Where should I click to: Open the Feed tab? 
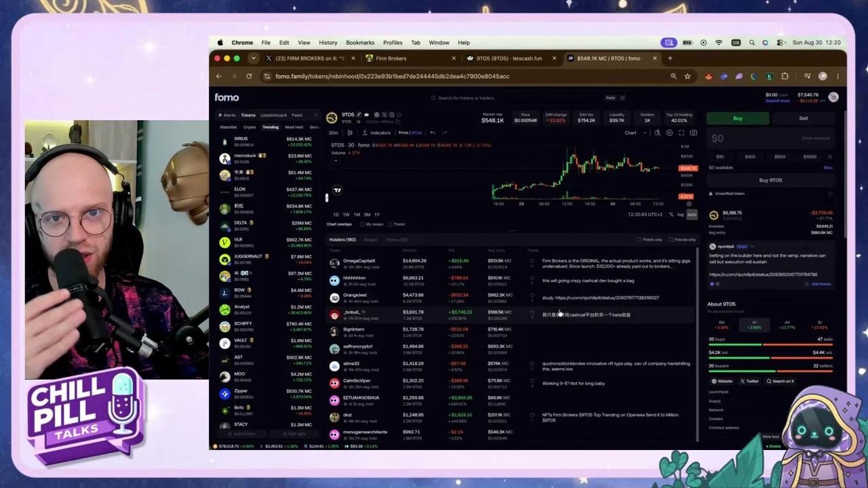pyautogui.click(x=297, y=115)
